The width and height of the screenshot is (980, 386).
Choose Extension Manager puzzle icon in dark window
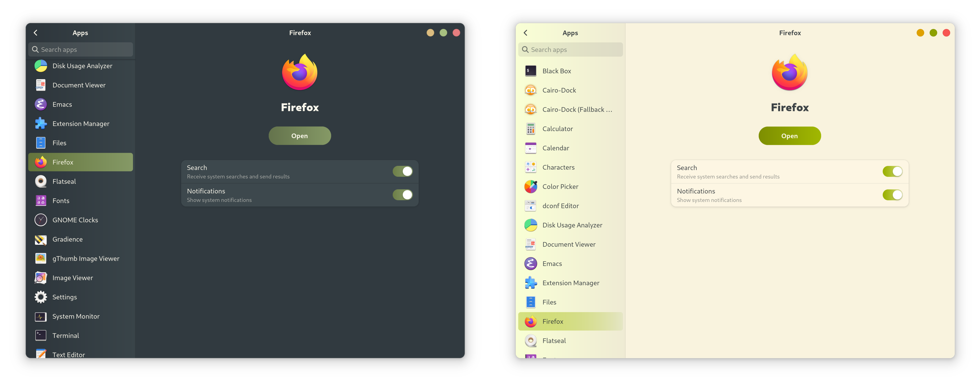point(41,124)
